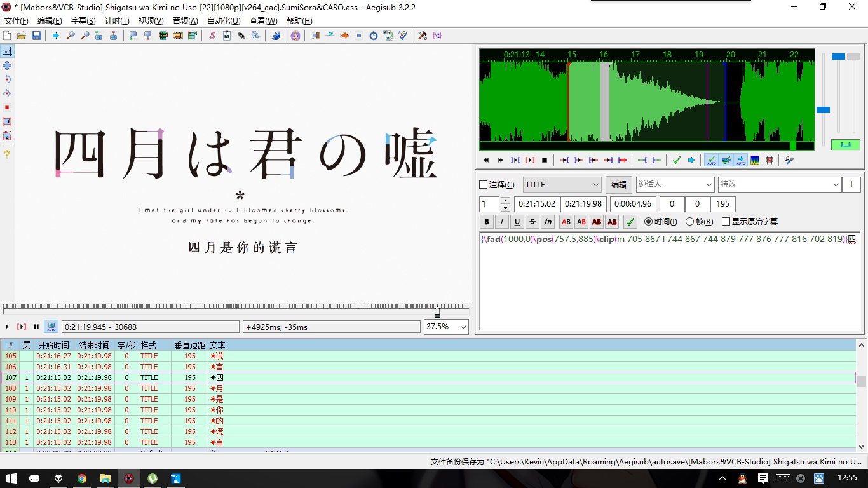Increase layer number with up stepper
Image resolution: width=868 pixels, height=488 pixels.
pyautogui.click(x=505, y=201)
